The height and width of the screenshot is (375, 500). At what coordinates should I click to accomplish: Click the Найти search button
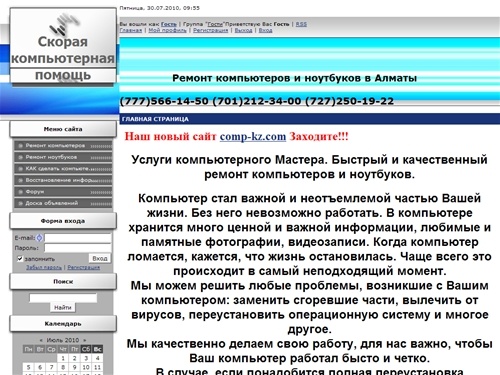click(x=63, y=307)
